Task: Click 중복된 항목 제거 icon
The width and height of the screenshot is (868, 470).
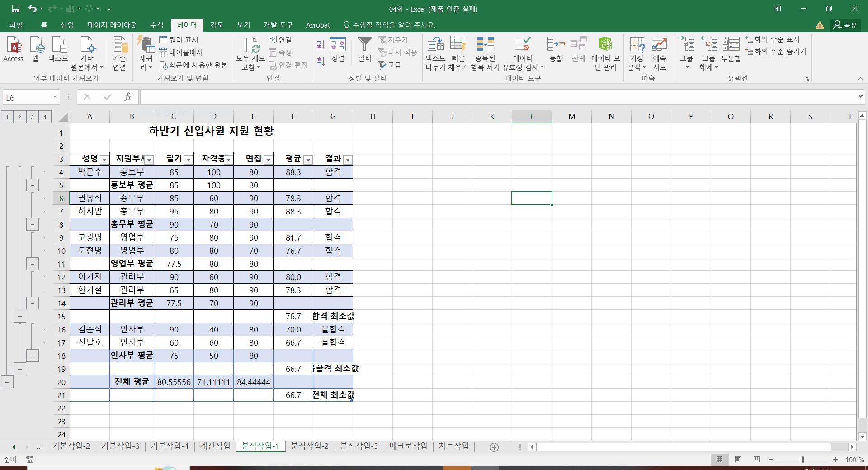Action: point(485,45)
